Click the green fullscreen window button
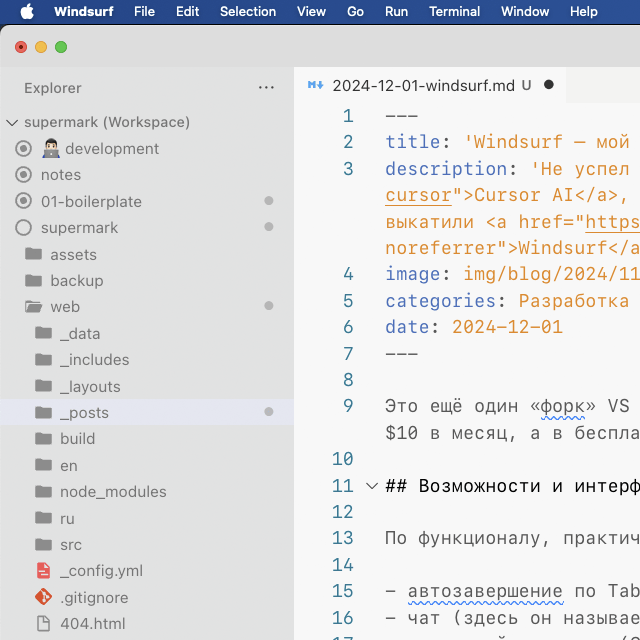Viewport: 640px width, 640px height. (61, 47)
